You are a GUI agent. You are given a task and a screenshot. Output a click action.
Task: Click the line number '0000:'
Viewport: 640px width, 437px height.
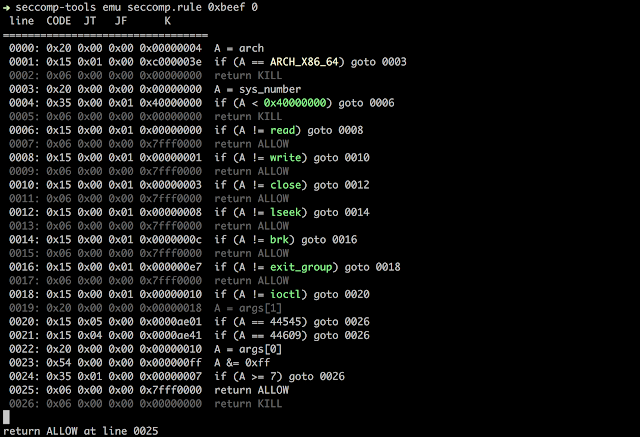tap(24, 48)
